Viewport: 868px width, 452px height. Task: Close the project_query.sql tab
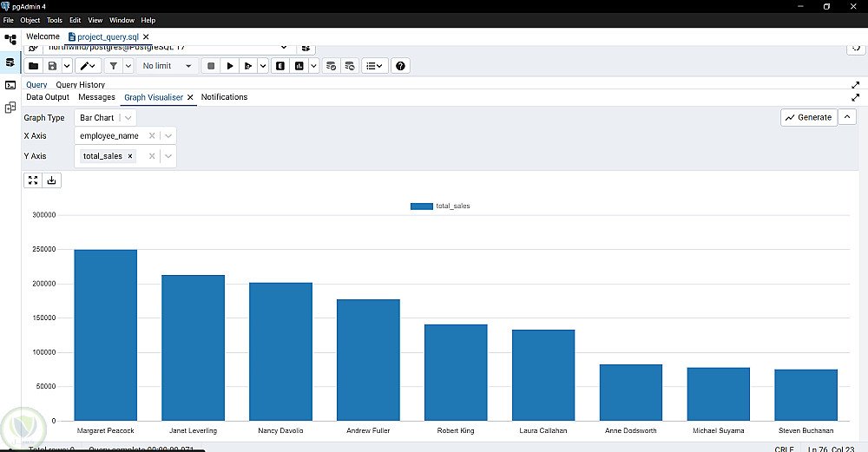pyautogui.click(x=146, y=36)
